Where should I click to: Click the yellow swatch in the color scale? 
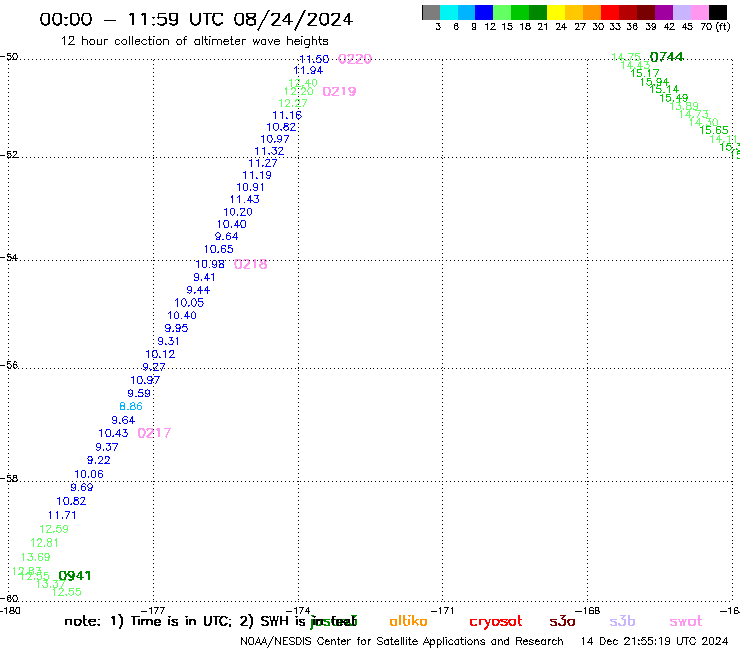pos(556,12)
